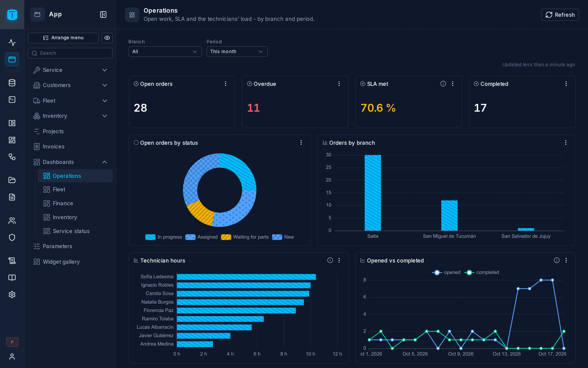Open the Period dropdown set to This month
The height and width of the screenshot is (368, 588).
tap(237, 52)
